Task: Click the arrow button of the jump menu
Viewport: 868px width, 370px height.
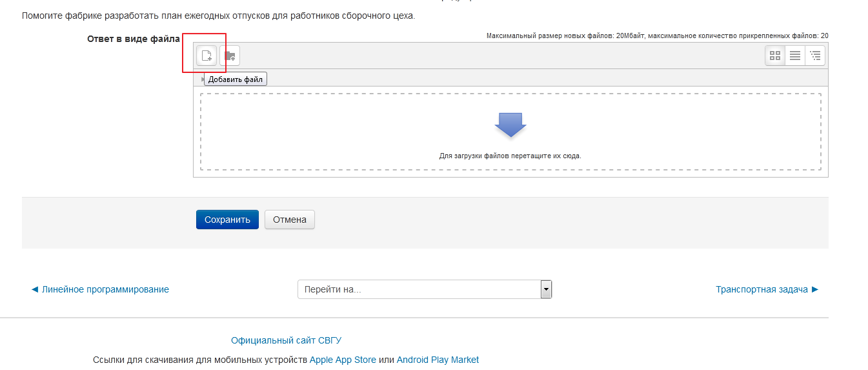Action: 546,289
